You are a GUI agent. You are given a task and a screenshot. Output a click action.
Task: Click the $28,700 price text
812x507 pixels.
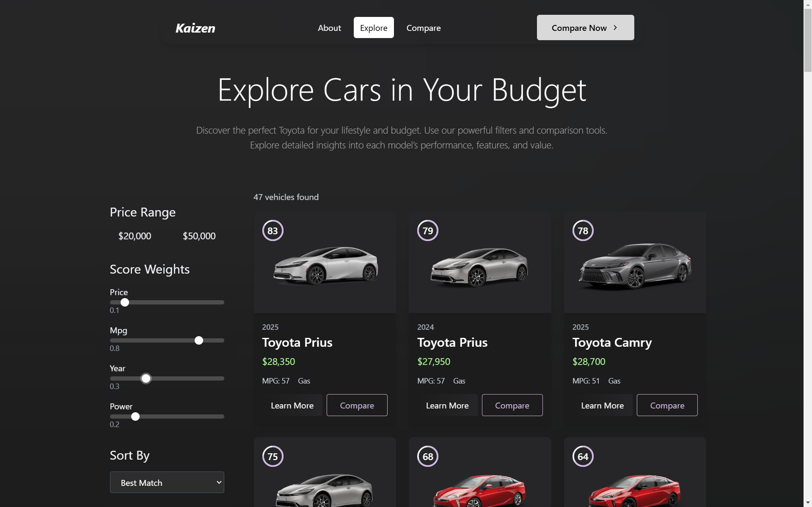click(589, 362)
